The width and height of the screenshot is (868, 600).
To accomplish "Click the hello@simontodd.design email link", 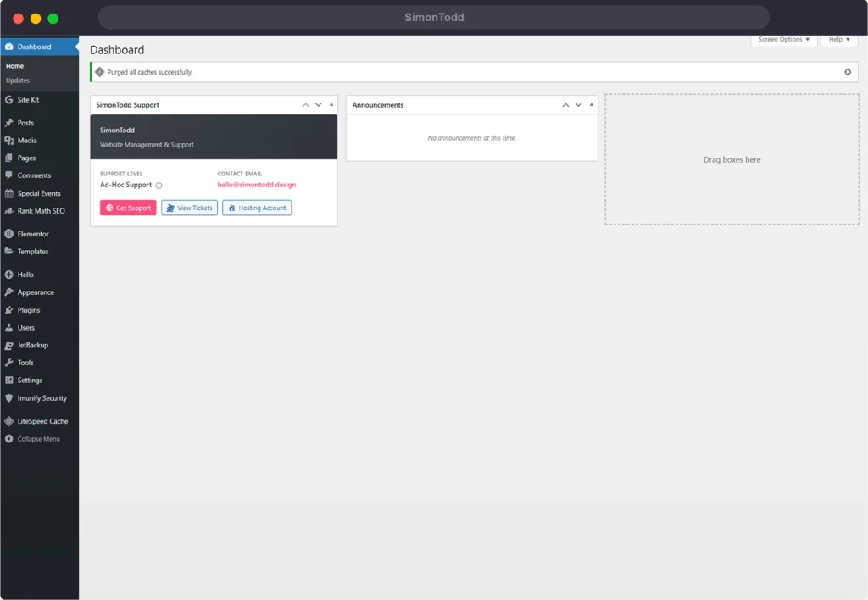I will point(256,185).
